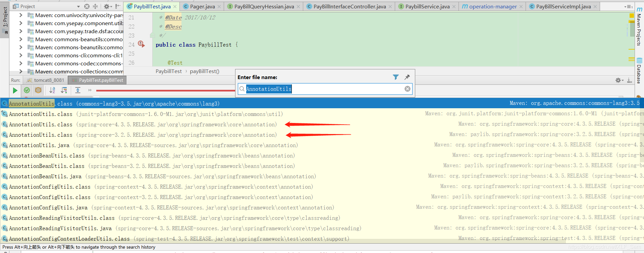Select AnnotationReadingVisitorUtils.class result
The height and width of the screenshot is (253, 644).
(x=322, y=218)
